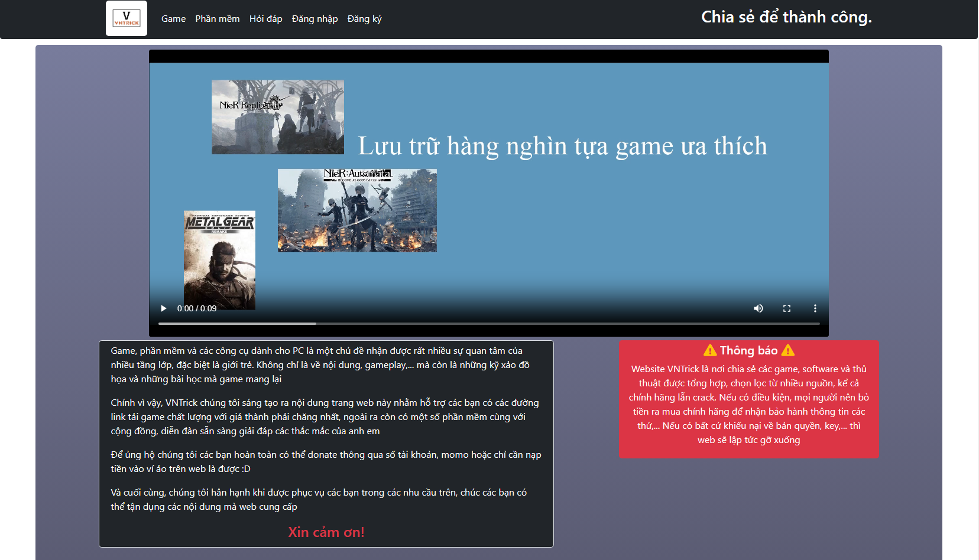Screen dimensions: 979x560
Task: Enter fullscreen mode on the video
Action: [x=786, y=308]
